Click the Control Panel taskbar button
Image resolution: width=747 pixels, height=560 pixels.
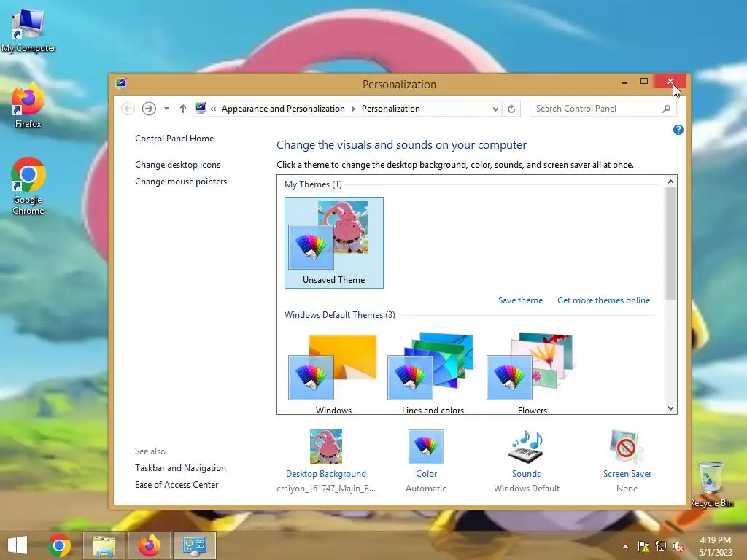[x=194, y=545]
